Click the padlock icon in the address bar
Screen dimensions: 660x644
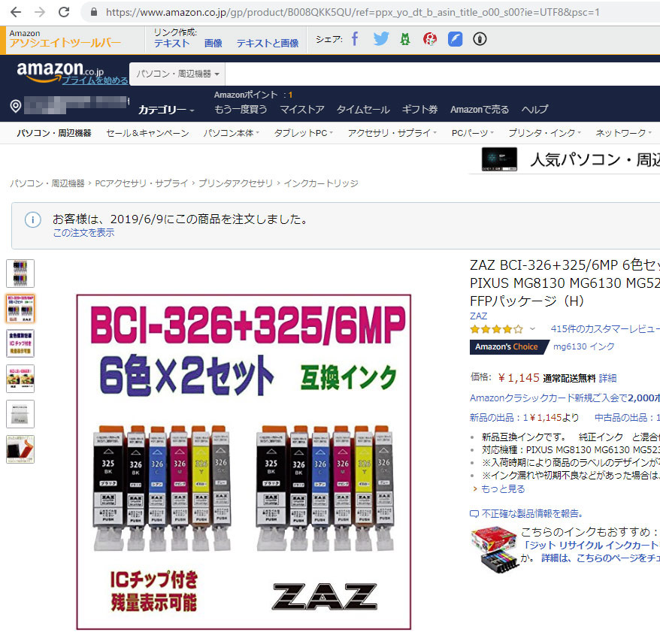[94, 12]
